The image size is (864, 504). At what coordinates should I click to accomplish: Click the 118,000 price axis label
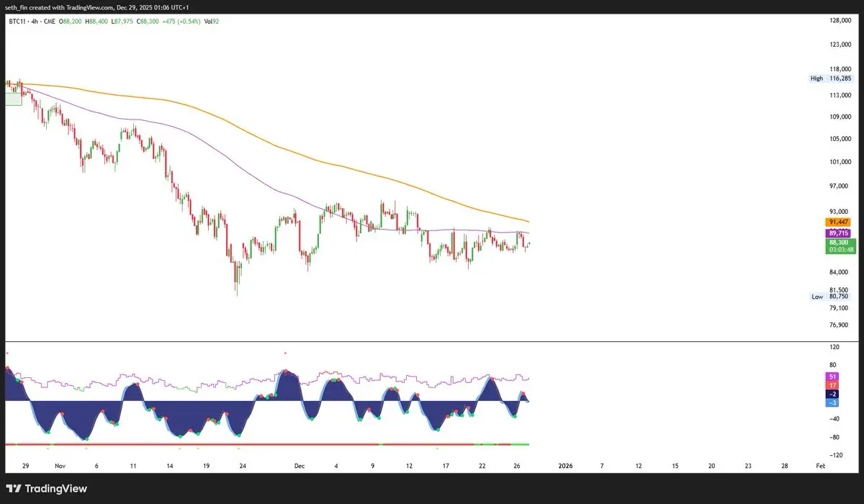click(x=840, y=69)
